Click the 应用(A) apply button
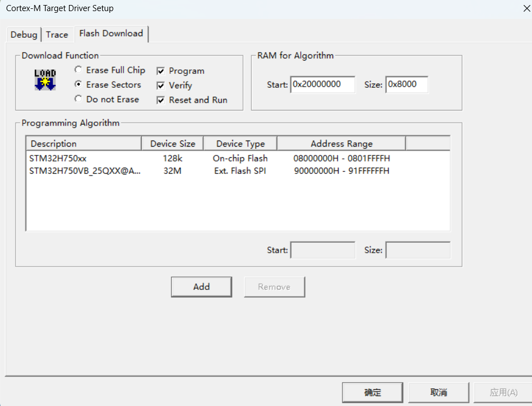Screen dimensions: 532x406 coord(503,393)
